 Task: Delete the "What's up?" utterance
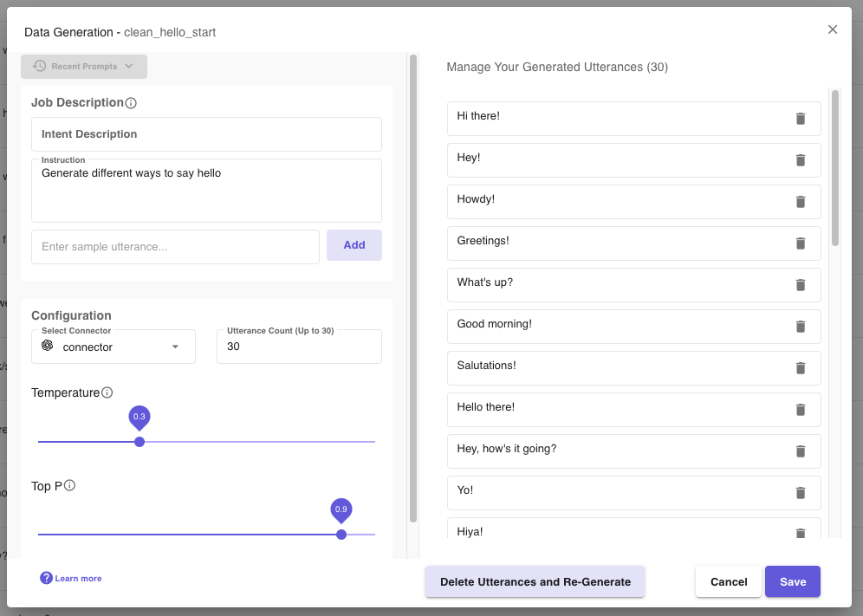801,284
